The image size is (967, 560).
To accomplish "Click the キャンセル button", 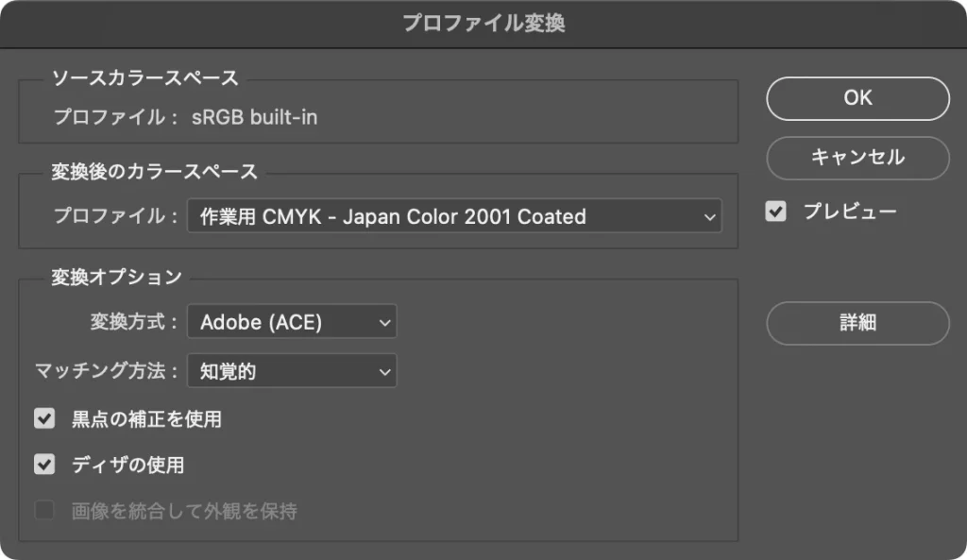I will point(857,158).
